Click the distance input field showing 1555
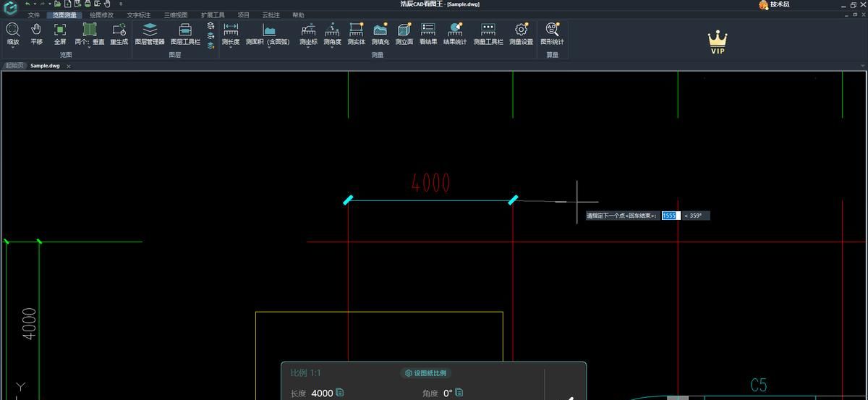868x400 pixels. coord(671,216)
